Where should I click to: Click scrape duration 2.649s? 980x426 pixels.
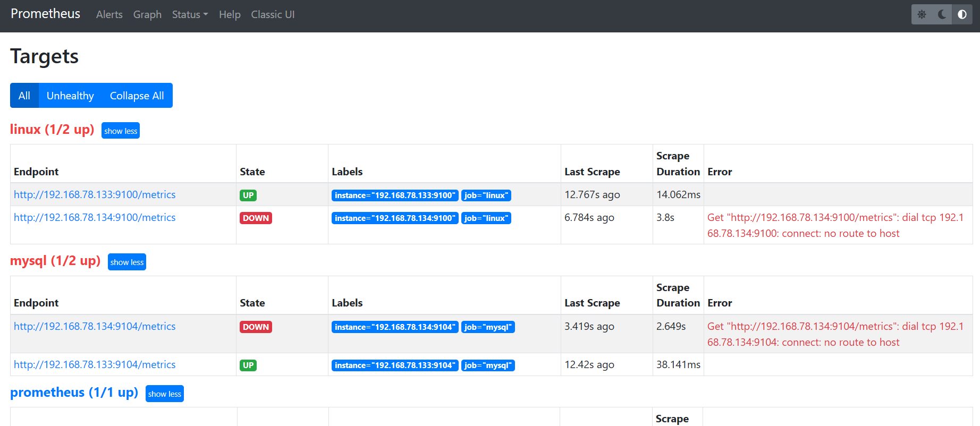click(671, 326)
